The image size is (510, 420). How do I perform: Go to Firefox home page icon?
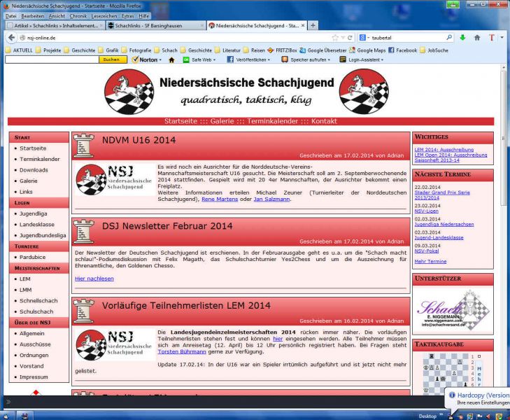coord(477,38)
